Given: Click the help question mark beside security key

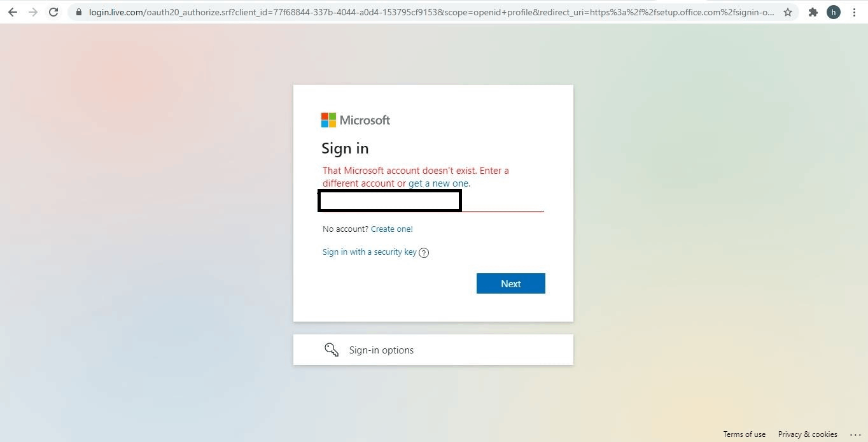Looking at the screenshot, I should (424, 252).
